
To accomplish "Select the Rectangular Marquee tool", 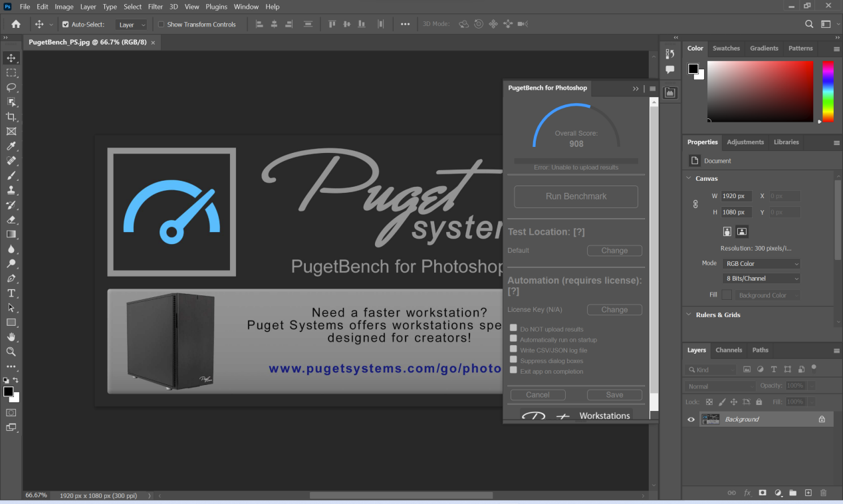I will [11, 73].
